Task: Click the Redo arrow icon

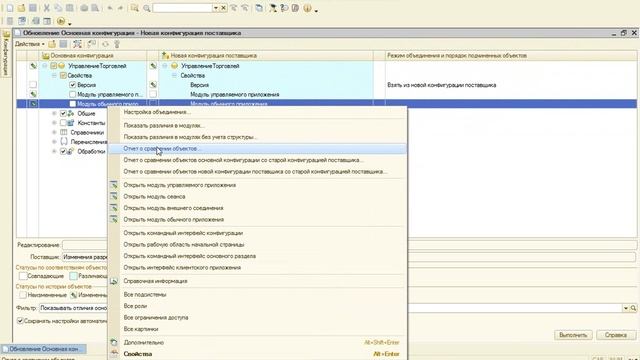Action: click(120, 8)
